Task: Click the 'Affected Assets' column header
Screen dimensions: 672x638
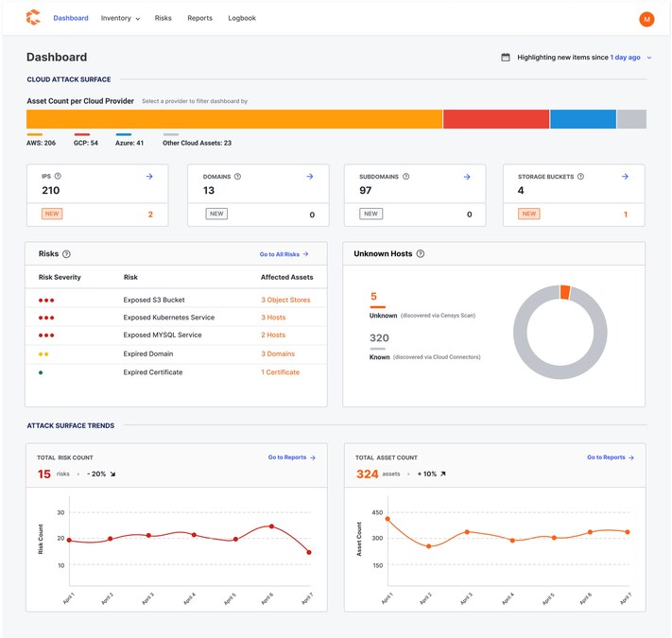Action: 286,277
